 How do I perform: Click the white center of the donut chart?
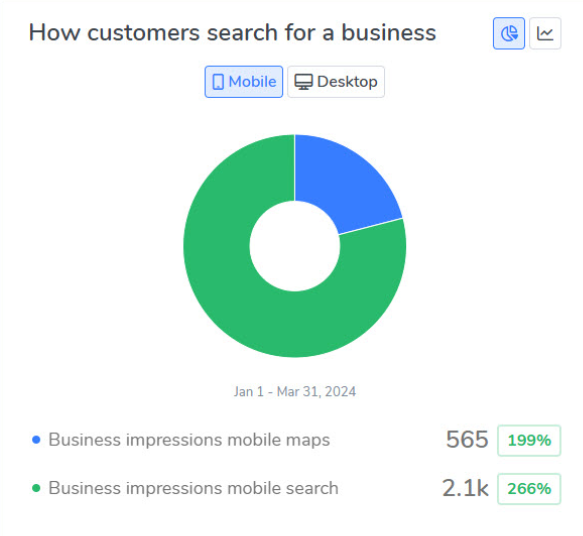[295, 246]
